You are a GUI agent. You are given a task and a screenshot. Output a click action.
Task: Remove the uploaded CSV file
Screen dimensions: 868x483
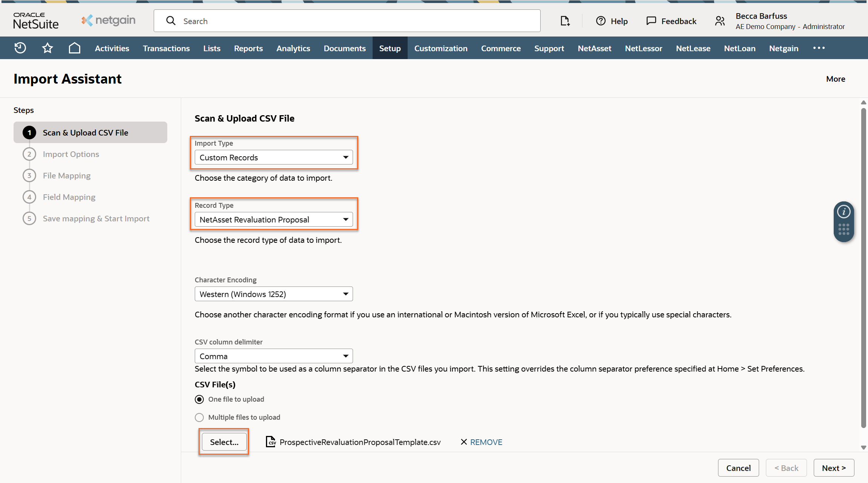[481, 442]
